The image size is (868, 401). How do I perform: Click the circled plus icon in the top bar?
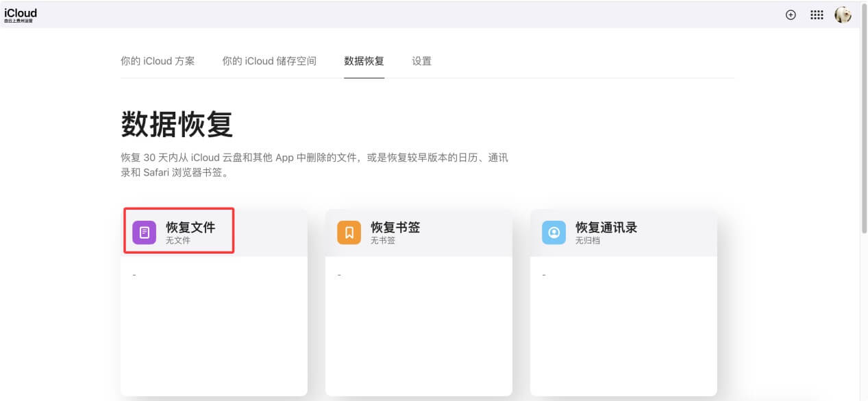pyautogui.click(x=791, y=14)
